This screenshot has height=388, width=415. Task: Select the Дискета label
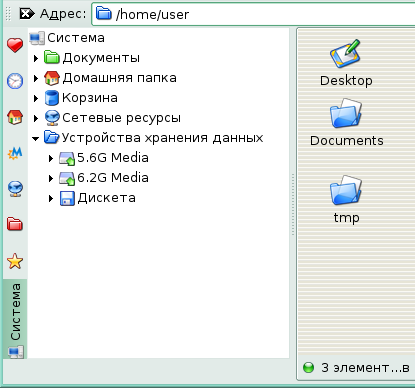point(106,198)
